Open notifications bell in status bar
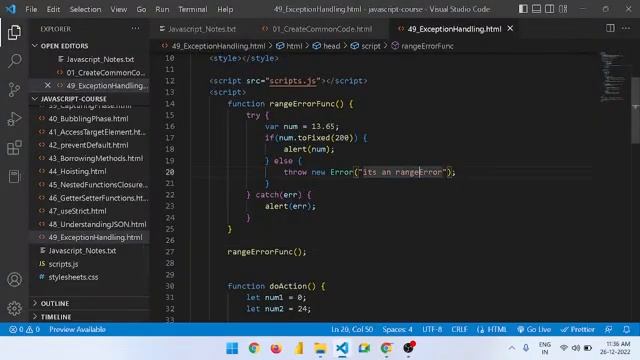 click(627, 329)
